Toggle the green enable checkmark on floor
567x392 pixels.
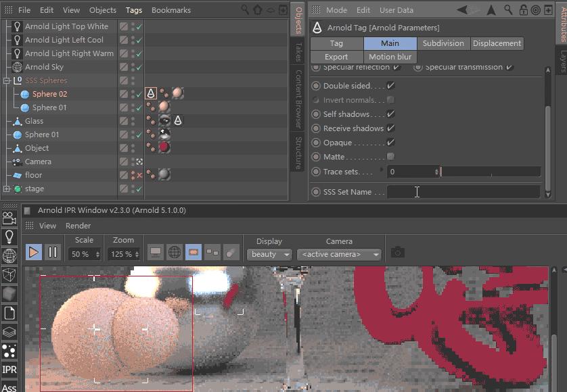point(140,175)
